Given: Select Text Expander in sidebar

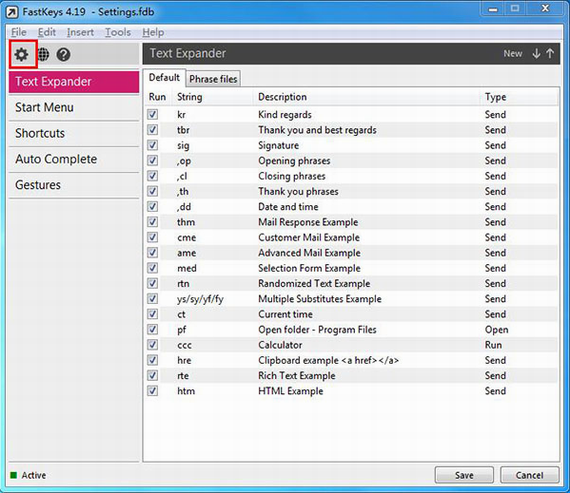Looking at the screenshot, I should point(74,82).
